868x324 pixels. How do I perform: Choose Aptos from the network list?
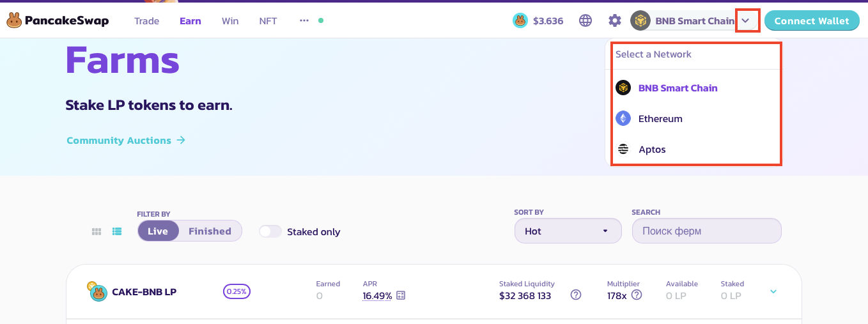pyautogui.click(x=652, y=150)
